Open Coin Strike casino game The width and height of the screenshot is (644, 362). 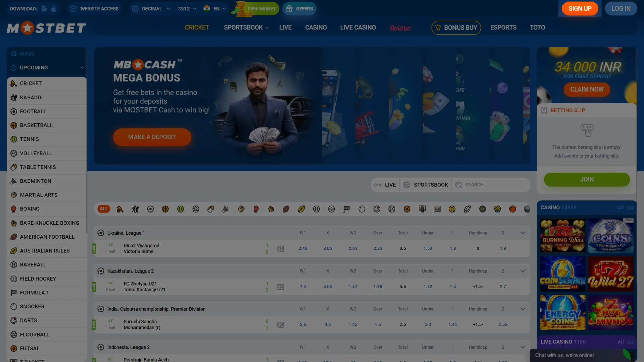tap(563, 274)
